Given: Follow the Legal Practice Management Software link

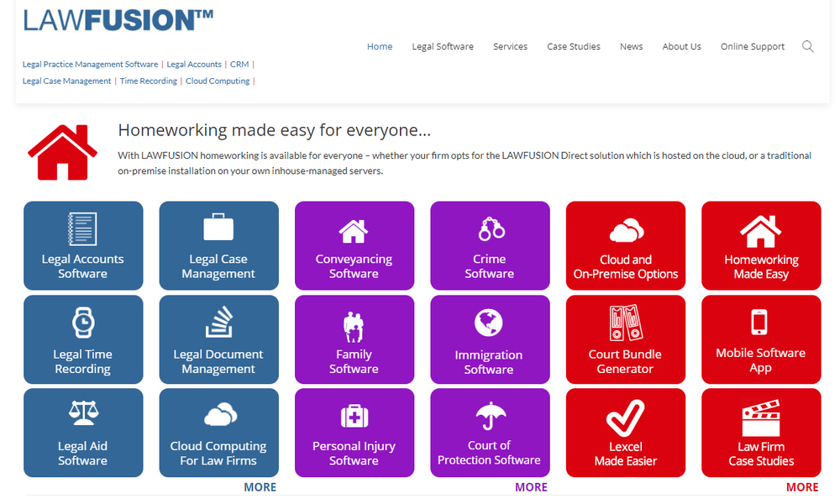Looking at the screenshot, I should (90, 65).
